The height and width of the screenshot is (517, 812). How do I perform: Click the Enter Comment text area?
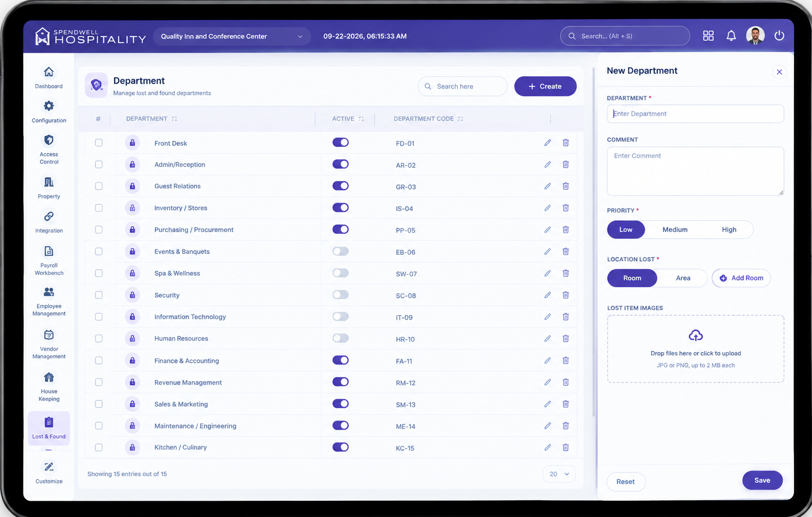695,171
